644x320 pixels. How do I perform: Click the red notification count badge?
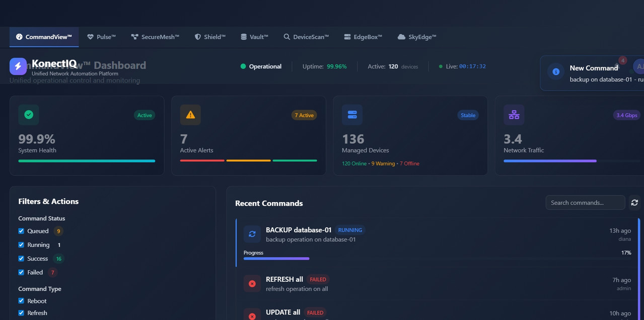click(623, 60)
